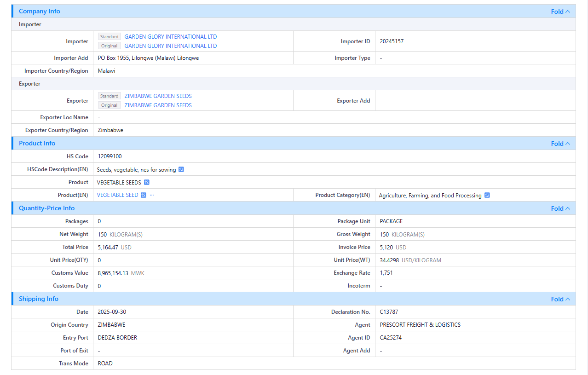Open the Original importer GARDEN GLORY INTERNATIONAL LTD link

point(171,46)
